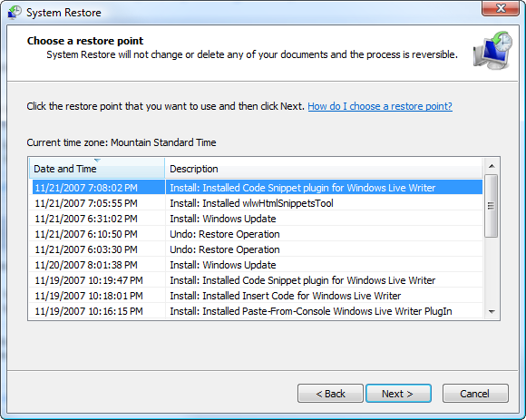
Task: Select the wlwHtmlSnippetsTool restore point
Action: (256, 203)
